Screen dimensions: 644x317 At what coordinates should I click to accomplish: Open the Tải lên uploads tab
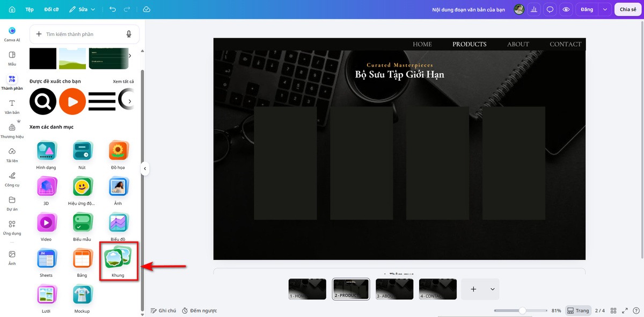pyautogui.click(x=12, y=154)
